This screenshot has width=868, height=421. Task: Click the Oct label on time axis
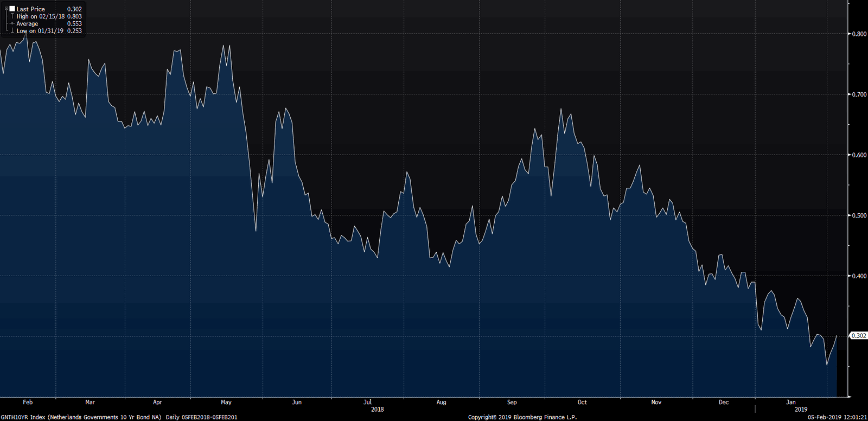pyautogui.click(x=582, y=403)
